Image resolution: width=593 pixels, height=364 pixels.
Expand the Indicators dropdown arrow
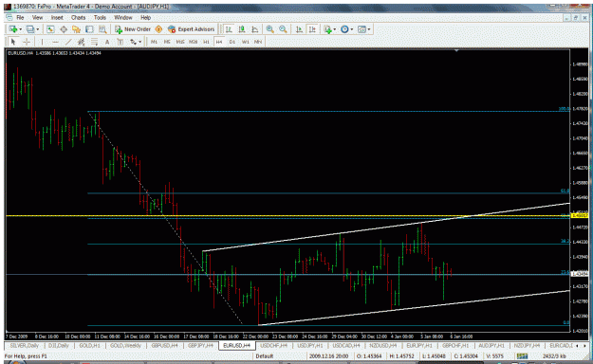point(335,29)
